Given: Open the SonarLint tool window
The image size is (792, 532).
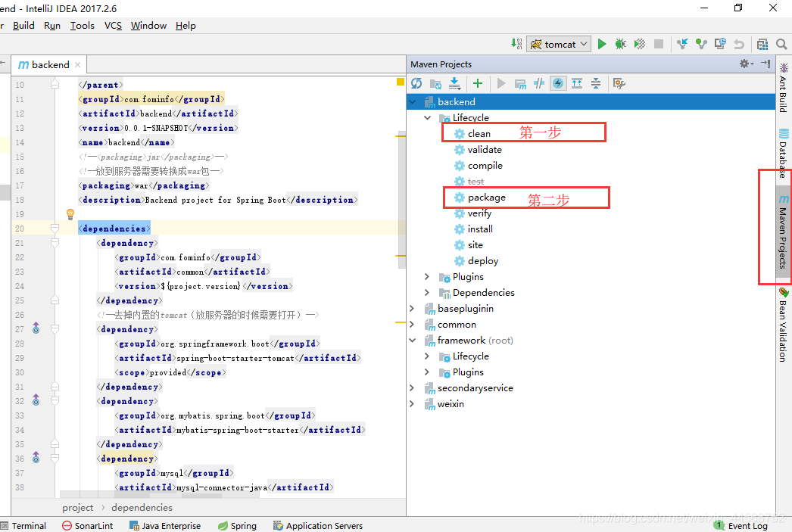Looking at the screenshot, I should (x=87, y=525).
